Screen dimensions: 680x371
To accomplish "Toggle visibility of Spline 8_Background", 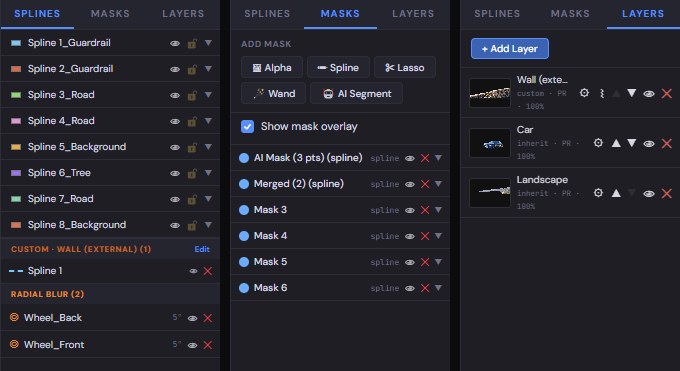I will tap(175, 226).
